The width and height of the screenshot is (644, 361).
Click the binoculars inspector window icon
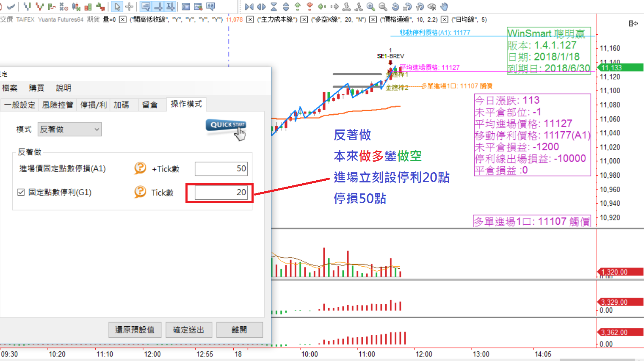[x=210, y=6]
